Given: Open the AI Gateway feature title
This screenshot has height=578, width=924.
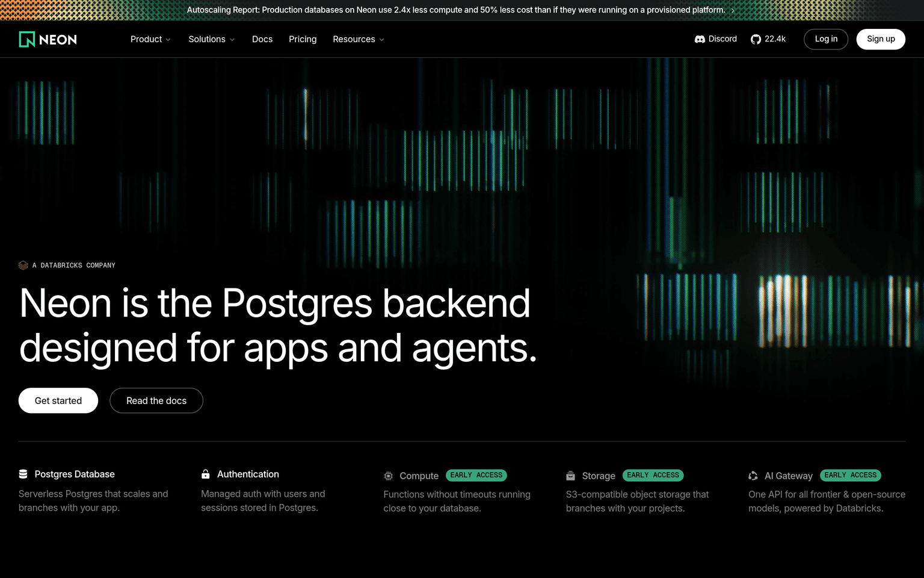Looking at the screenshot, I should point(789,476).
